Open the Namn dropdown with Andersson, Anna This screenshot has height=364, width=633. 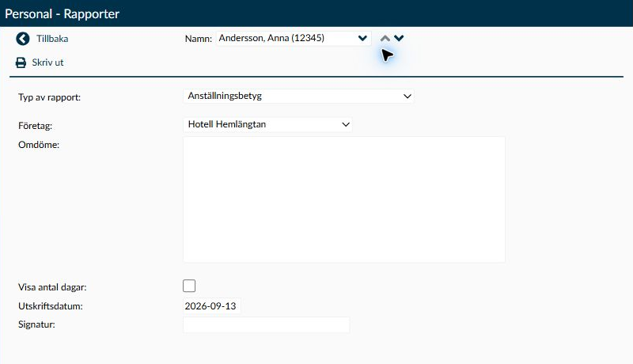coord(294,38)
